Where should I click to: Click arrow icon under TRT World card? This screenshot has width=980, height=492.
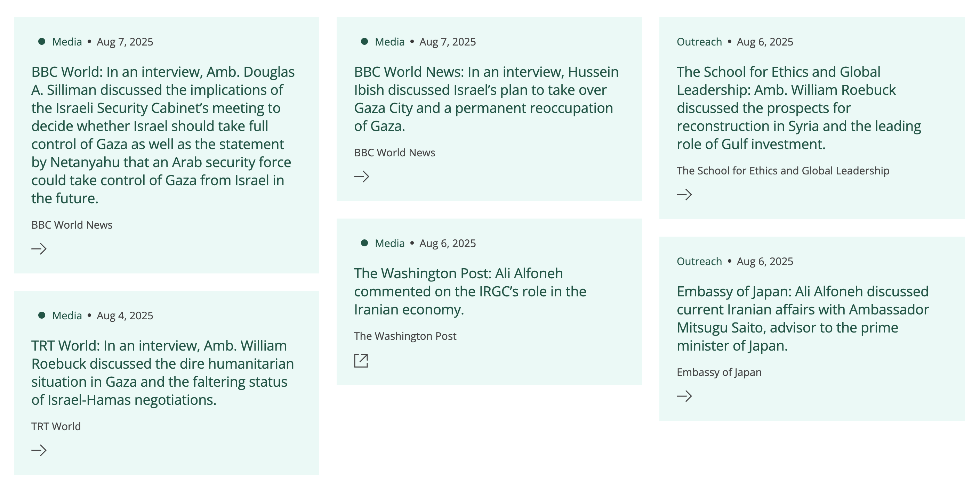pyautogui.click(x=39, y=451)
